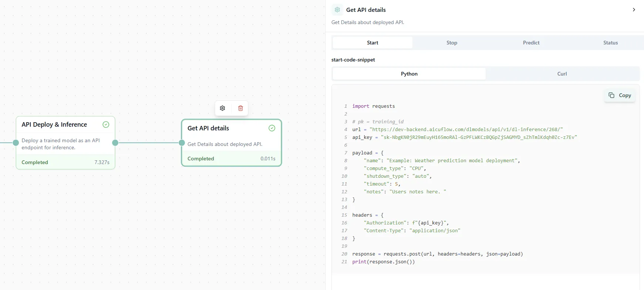Screen dimensions: 644x290
Task: Click output connector dot of API Deploy node
Action: (115, 143)
